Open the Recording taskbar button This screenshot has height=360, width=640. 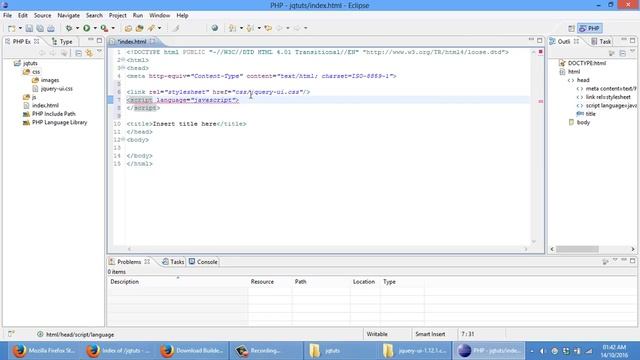point(265,351)
